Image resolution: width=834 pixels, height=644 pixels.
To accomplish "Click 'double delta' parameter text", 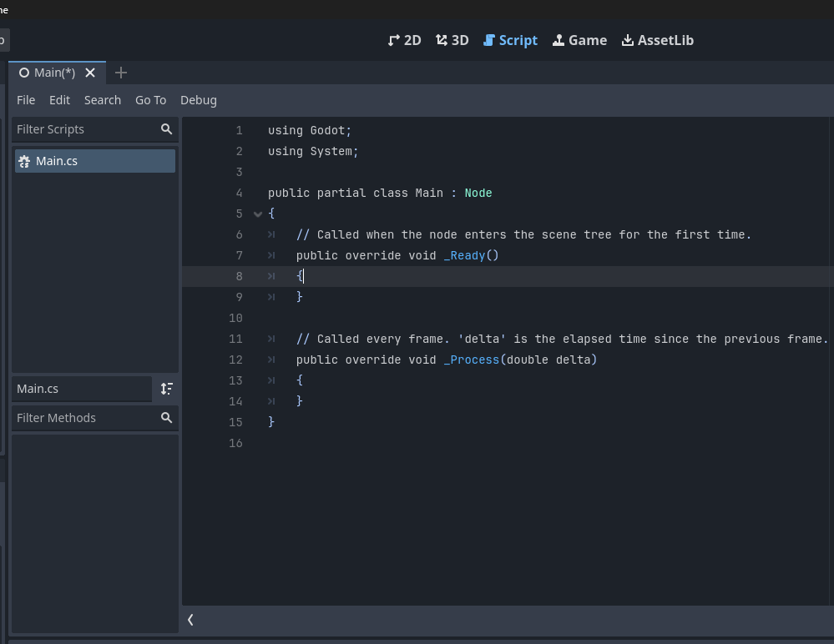I will tap(549, 360).
